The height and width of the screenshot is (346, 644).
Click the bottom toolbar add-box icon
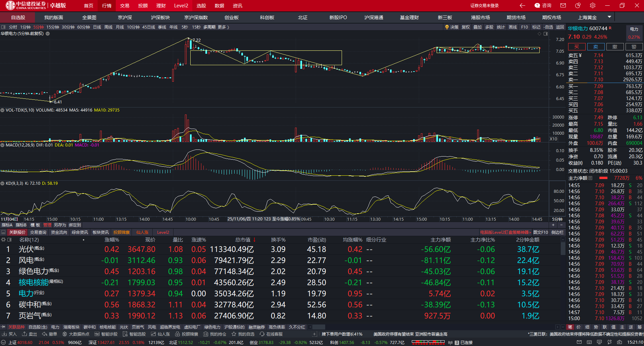(x=314, y=334)
